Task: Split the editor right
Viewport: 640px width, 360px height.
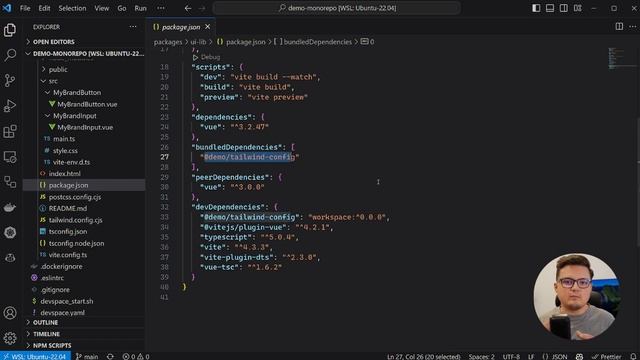Action: pos(619,27)
